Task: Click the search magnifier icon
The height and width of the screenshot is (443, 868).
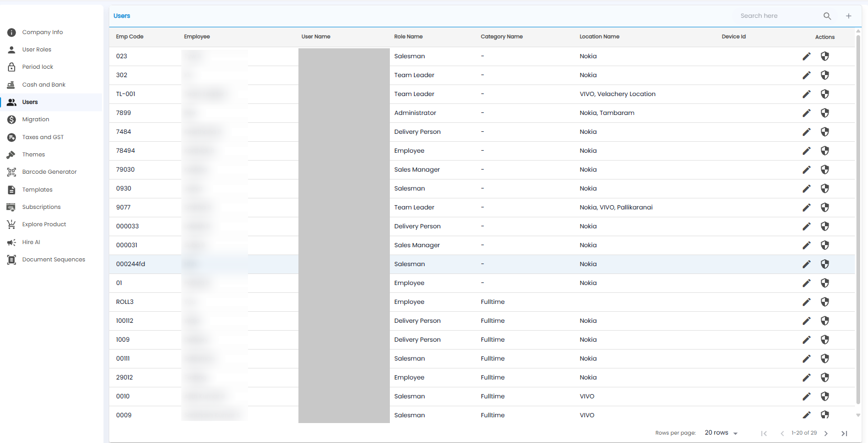Action: (827, 16)
